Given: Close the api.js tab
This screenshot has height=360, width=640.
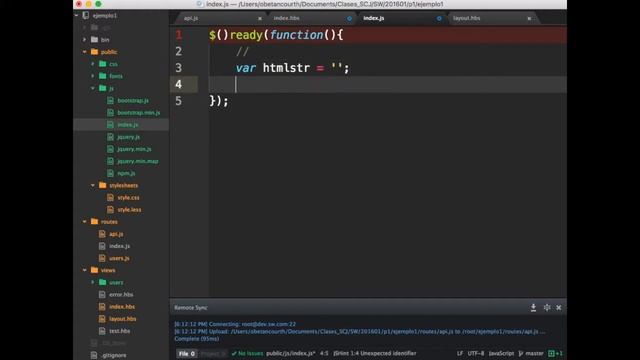Looking at the screenshot, I should (x=260, y=18).
